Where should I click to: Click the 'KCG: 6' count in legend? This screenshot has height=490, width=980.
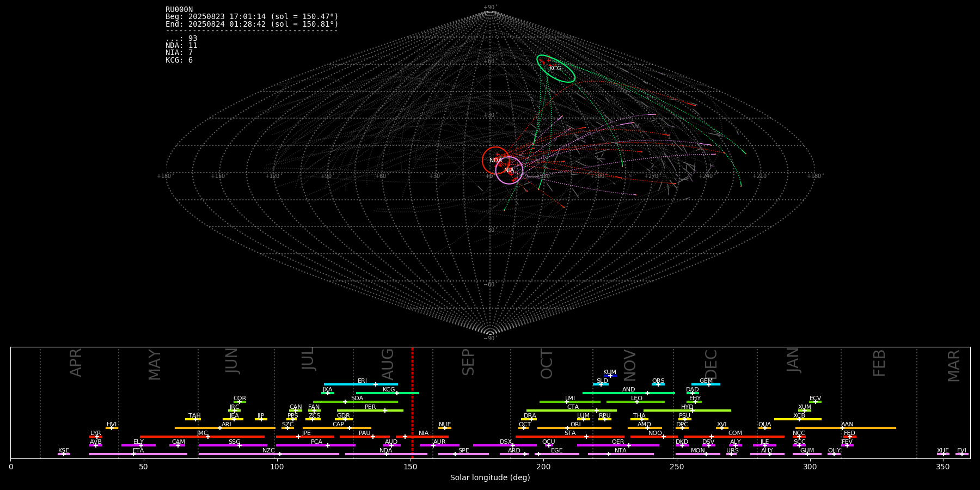pyautogui.click(x=179, y=60)
